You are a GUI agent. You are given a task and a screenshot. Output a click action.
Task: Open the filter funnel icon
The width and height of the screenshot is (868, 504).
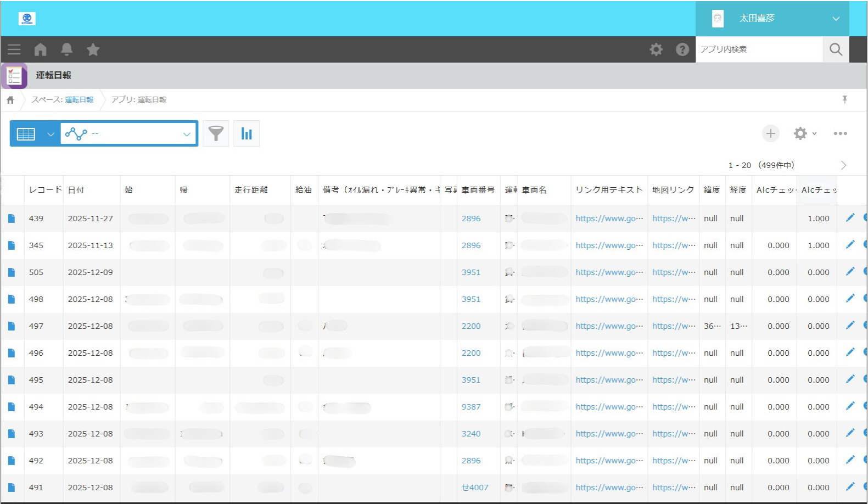pyautogui.click(x=216, y=133)
